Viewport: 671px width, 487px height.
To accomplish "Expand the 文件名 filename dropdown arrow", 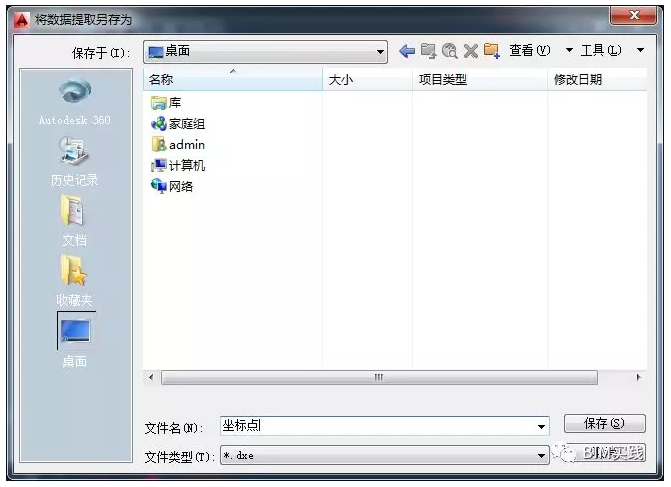I will [541, 426].
